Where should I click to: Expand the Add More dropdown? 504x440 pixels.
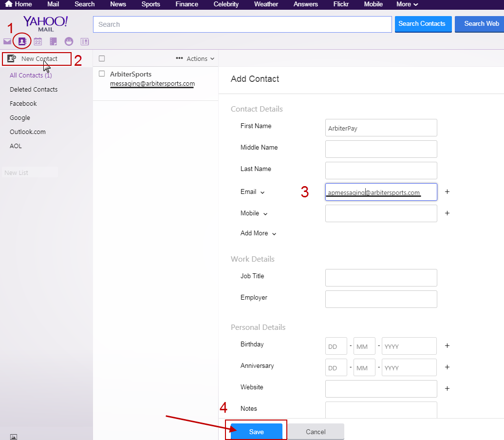[258, 233]
